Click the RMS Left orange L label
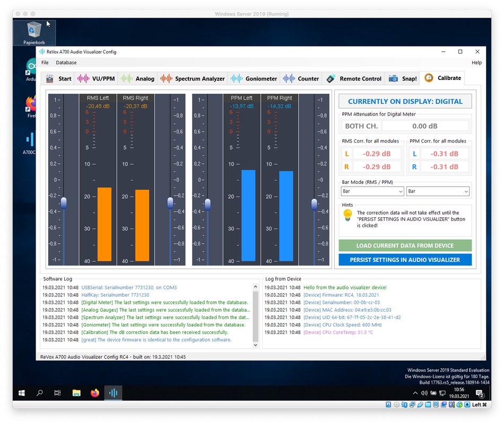The height and width of the screenshot is (424, 504). coord(347,154)
